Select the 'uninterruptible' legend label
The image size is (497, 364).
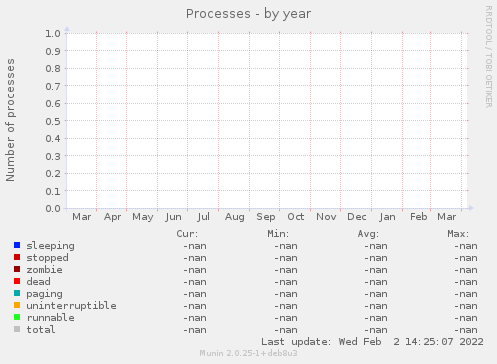pyautogui.click(x=71, y=306)
